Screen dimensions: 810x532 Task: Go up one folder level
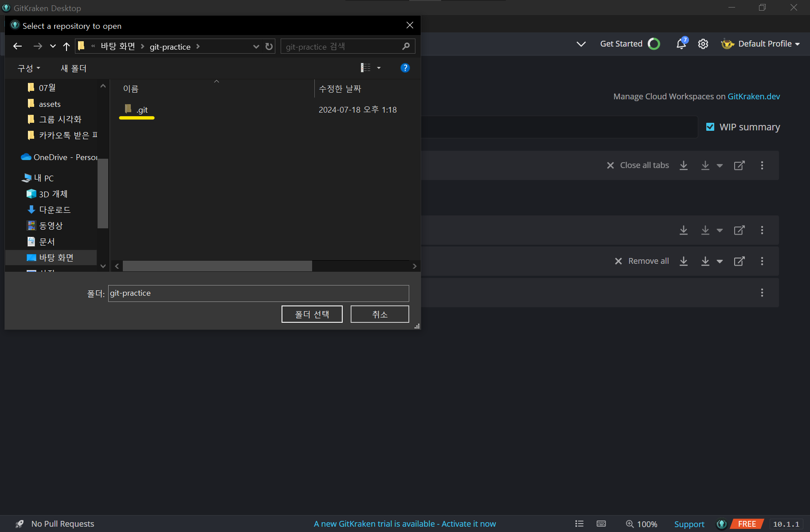(67, 46)
